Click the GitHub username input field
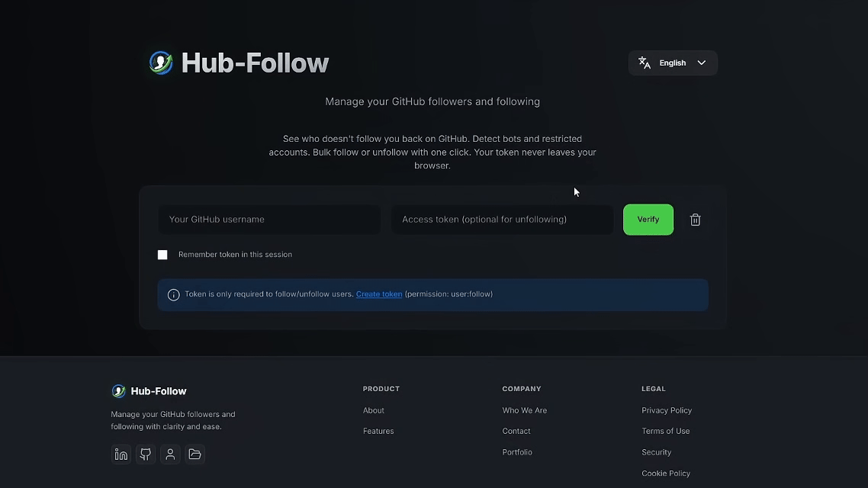The image size is (868, 488). point(269,220)
